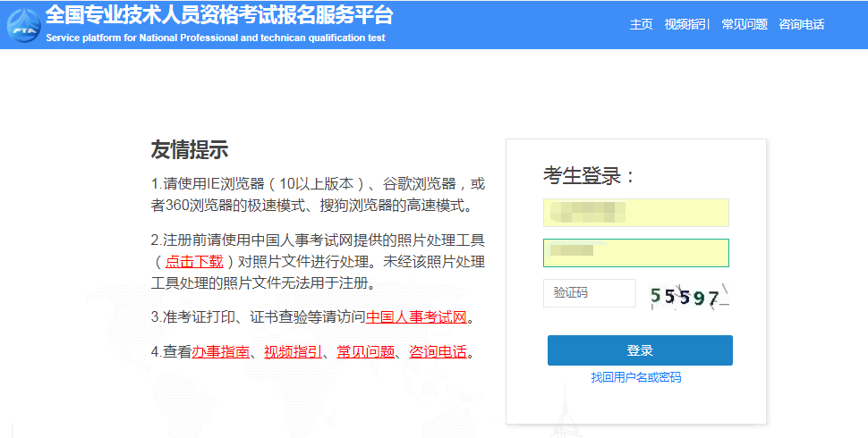Open the 办事指南 link
This screenshot has width=868, height=438.
coord(220,351)
